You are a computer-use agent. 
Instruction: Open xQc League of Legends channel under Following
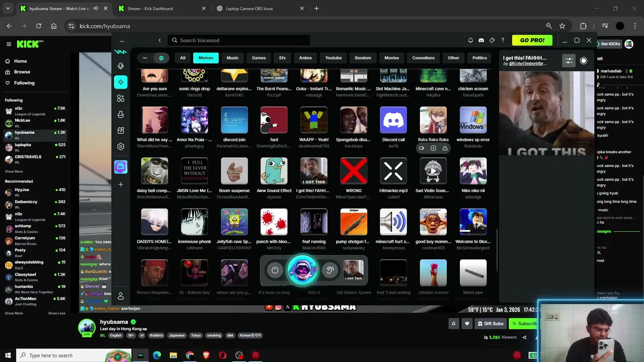click(35, 111)
